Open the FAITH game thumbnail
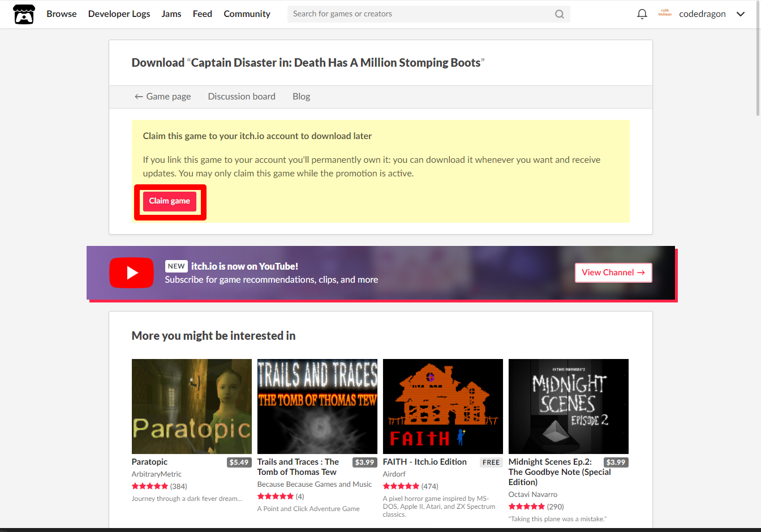The width and height of the screenshot is (761, 532). pyautogui.click(x=443, y=406)
